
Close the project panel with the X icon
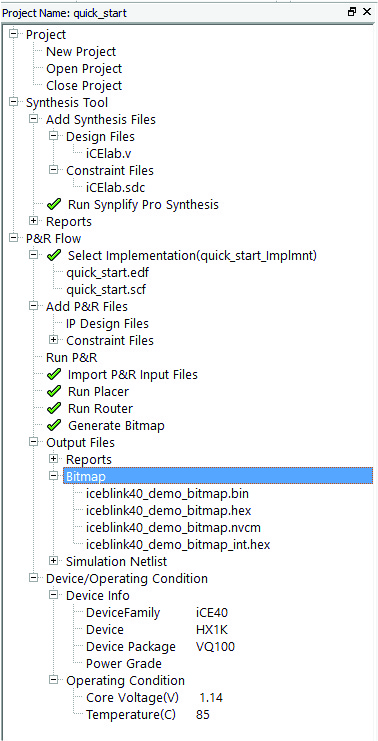click(x=367, y=12)
